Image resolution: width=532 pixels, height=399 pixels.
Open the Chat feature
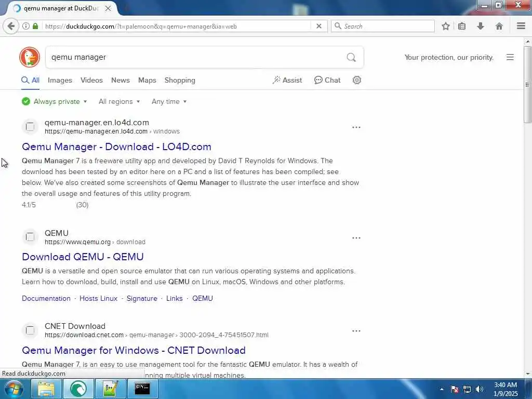(327, 80)
